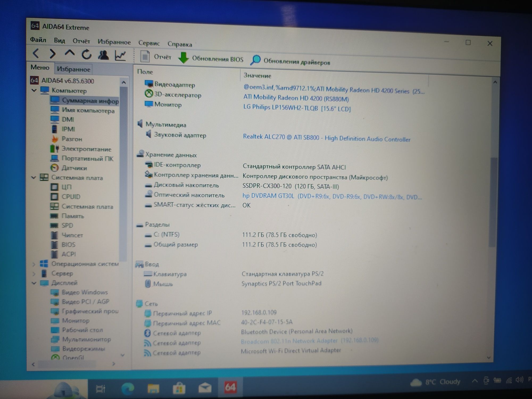This screenshot has height=399, width=532.
Task: Collapse the Компьютер tree node
Action: pyautogui.click(x=34, y=90)
